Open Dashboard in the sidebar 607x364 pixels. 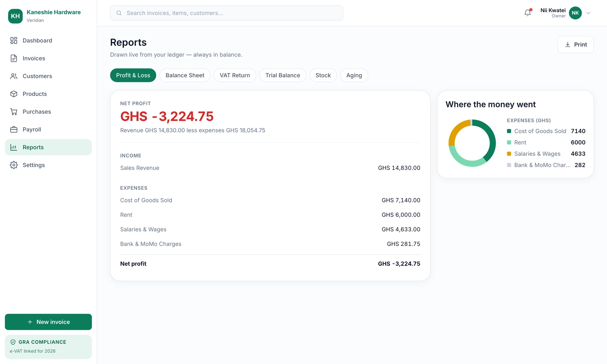(x=48, y=41)
